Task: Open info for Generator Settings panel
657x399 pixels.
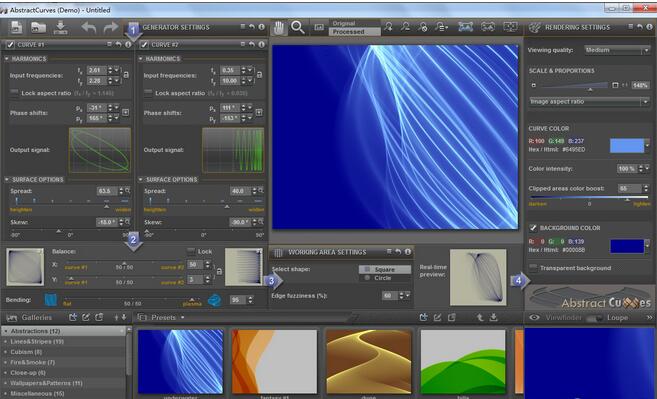Action: [261, 27]
